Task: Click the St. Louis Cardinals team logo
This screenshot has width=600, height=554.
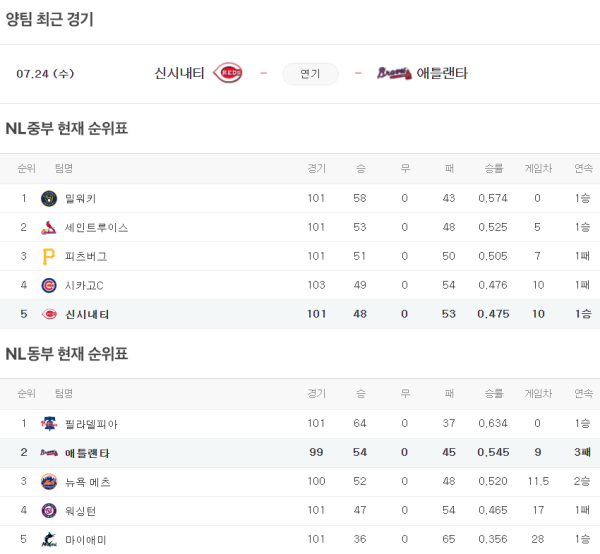Action: pos(49,227)
